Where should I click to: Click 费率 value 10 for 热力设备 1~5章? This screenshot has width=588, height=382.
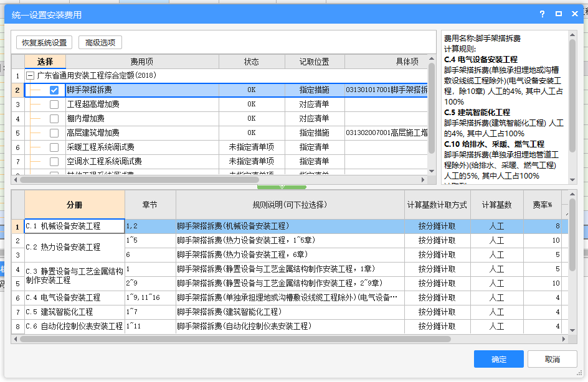pyautogui.click(x=543, y=240)
